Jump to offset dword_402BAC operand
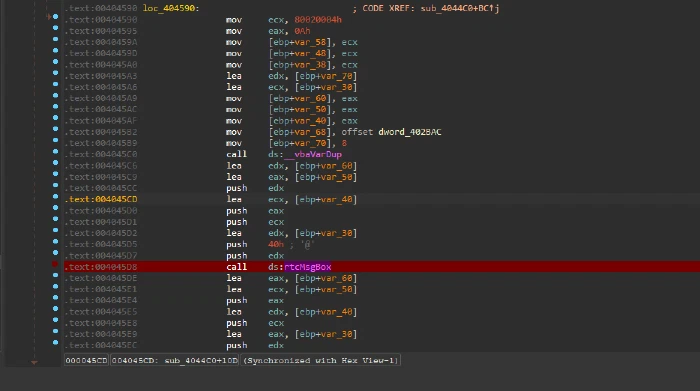 click(x=410, y=132)
